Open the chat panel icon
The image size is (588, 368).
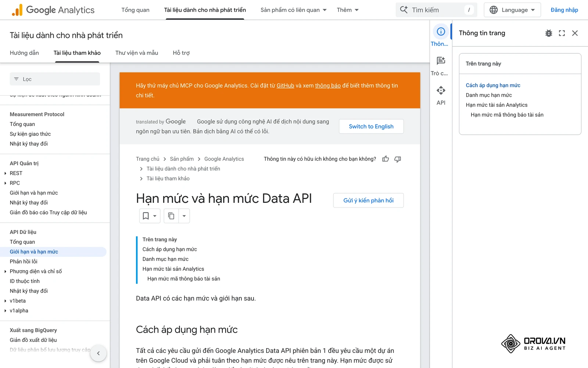coord(441,61)
